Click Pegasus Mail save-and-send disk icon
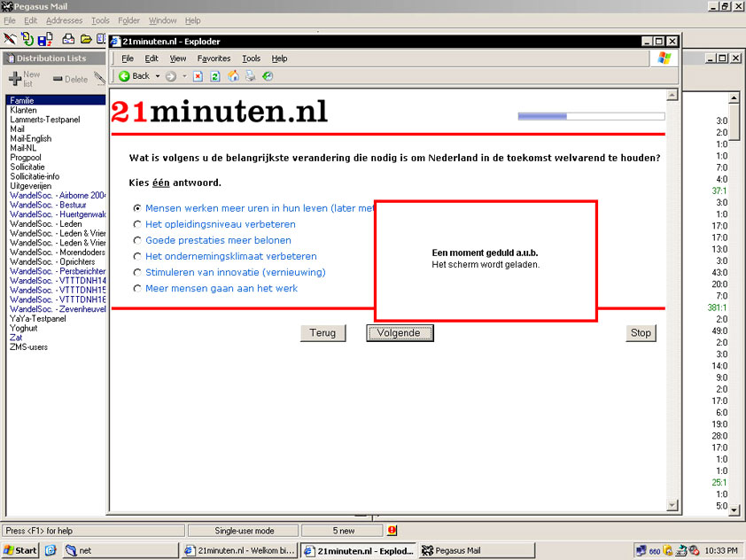The image size is (746, 560). tap(45, 39)
